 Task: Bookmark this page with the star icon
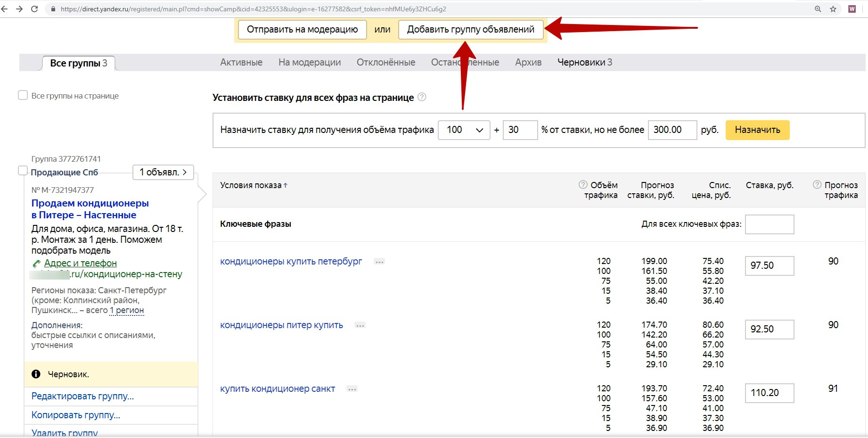833,9
